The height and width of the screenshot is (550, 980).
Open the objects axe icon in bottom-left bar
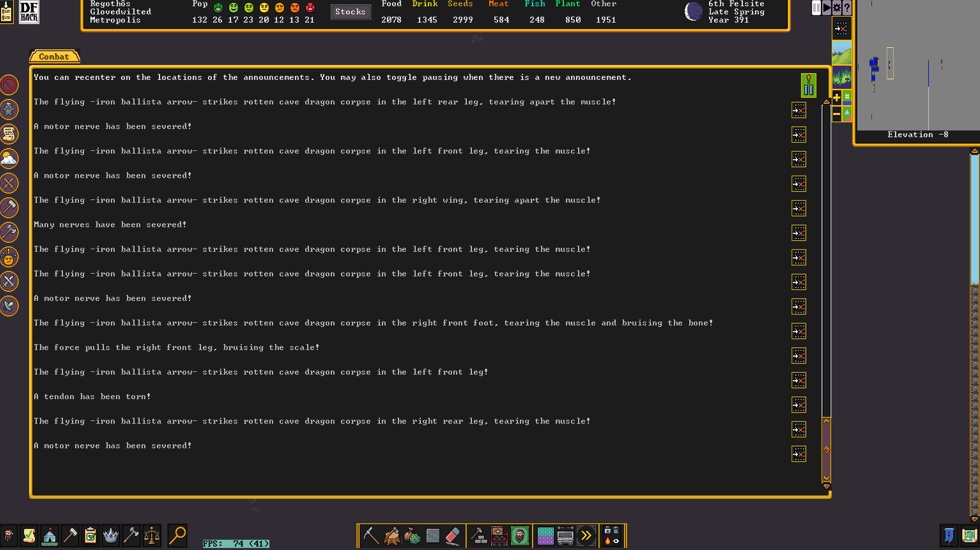[131, 536]
